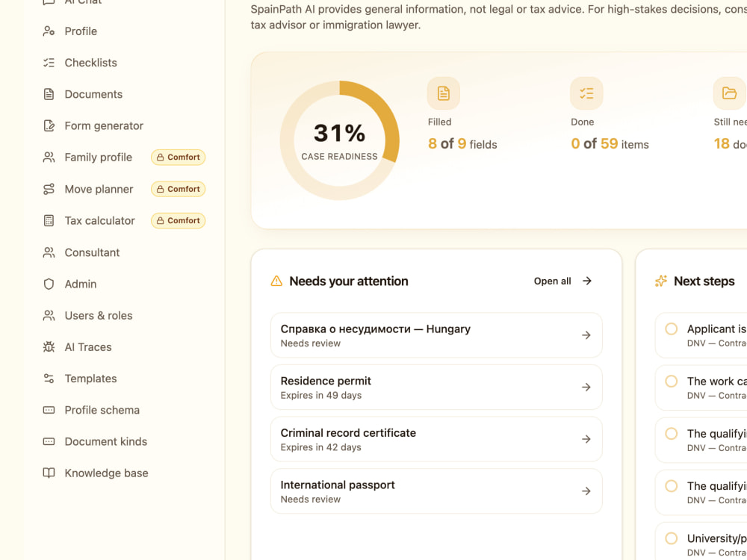
Task: Click Comfort badge next to Move planner
Action: point(179,189)
